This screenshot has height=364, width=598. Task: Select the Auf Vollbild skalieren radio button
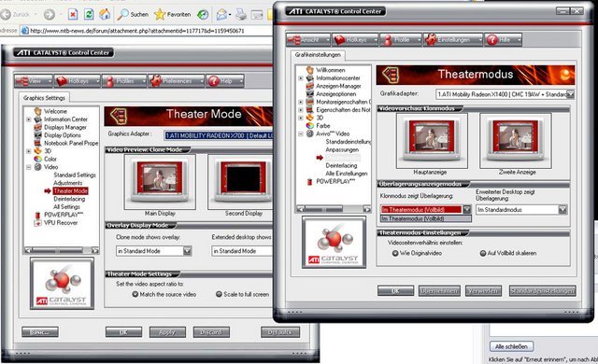(x=483, y=253)
